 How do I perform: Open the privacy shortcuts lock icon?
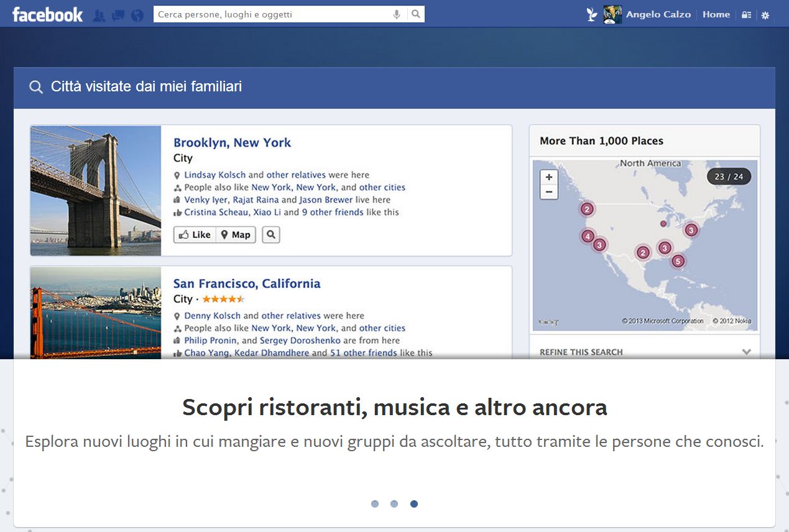coord(747,15)
